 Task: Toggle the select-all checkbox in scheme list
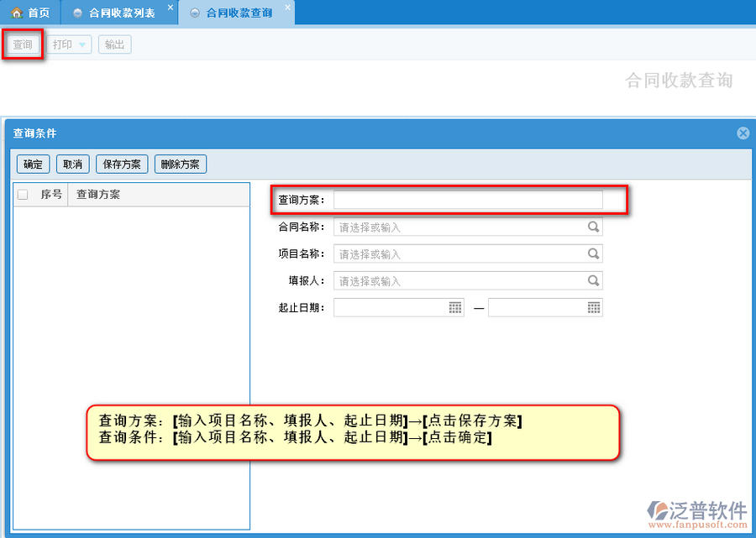[x=23, y=195]
